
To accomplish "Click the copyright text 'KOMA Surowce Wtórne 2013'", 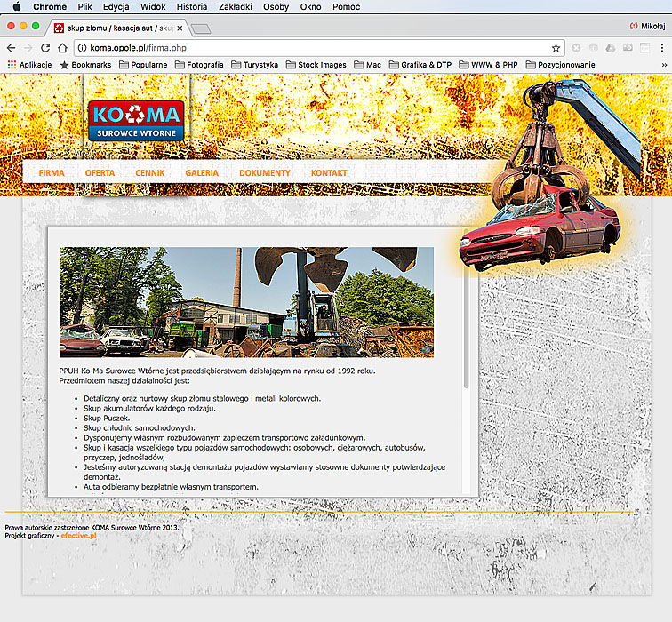I will point(134,528).
